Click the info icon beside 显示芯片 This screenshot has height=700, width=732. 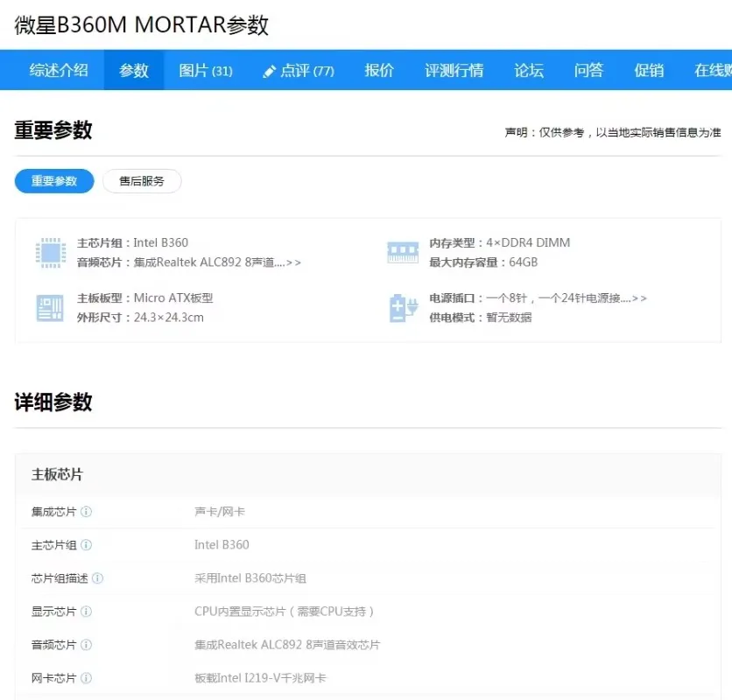pyautogui.click(x=87, y=612)
